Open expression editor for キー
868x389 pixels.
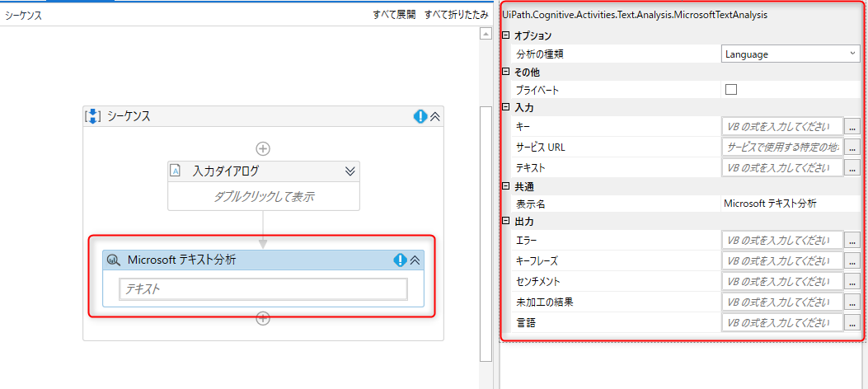tap(852, 127)
